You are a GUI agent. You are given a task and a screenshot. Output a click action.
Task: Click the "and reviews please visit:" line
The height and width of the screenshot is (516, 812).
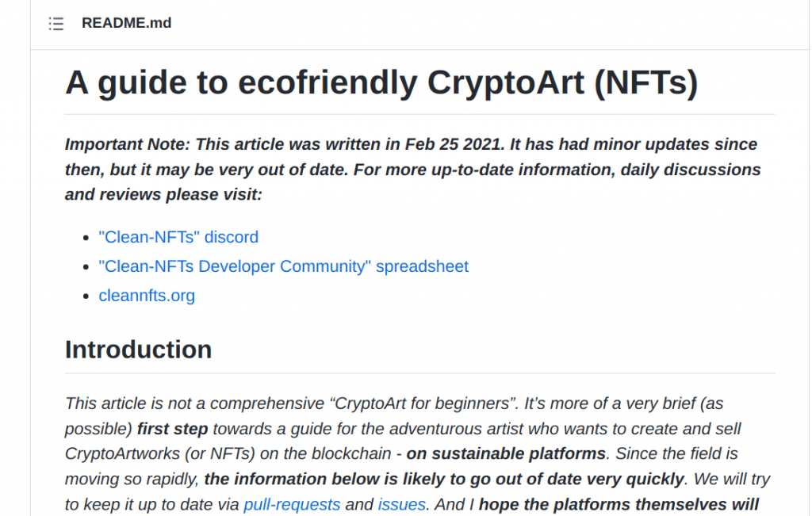click(163, 194)
